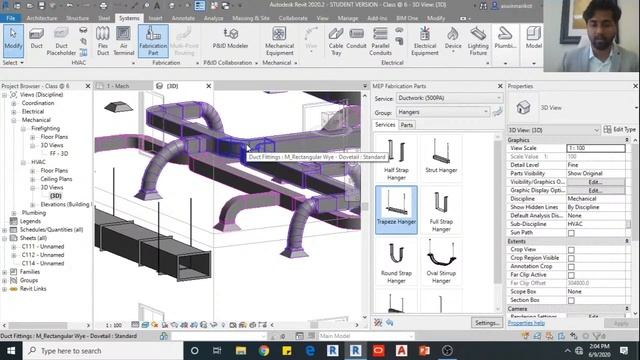Switch to the Parts tab
Viewport: 640px width, 360px height.
[x=407, y=125]
